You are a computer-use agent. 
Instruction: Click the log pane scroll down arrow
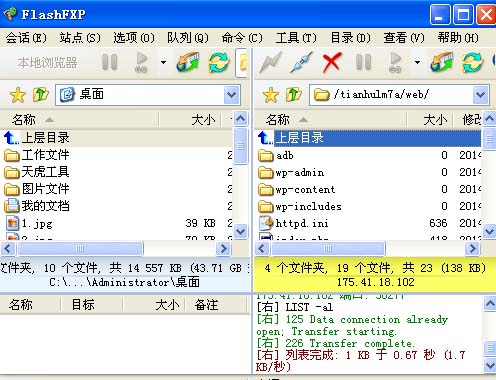pyautogui.click(x=490, y=365)
